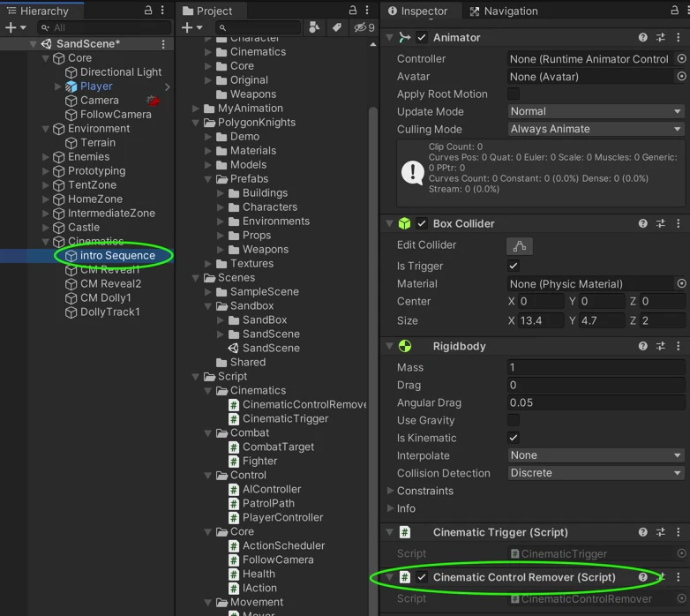This screenshot has width=690, height=616.
Task: Uncheck Is Kinematic on Rigidbody
Action: [514, 438]
